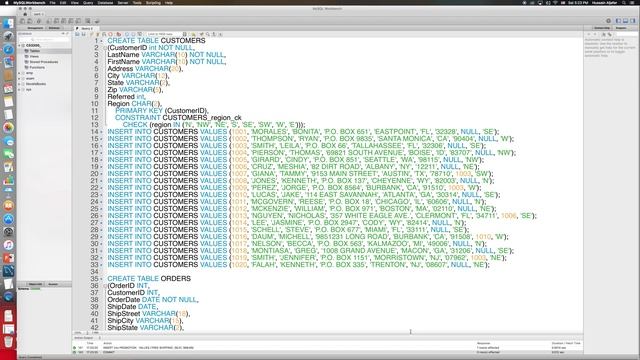Click the search table data toolbar icon
This screenshot has height=360, width=640.
(x=87, y=21)
